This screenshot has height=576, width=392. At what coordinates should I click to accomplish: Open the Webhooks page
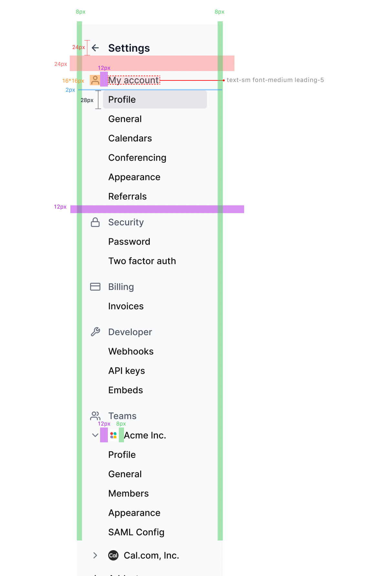[x=131, y=351]
